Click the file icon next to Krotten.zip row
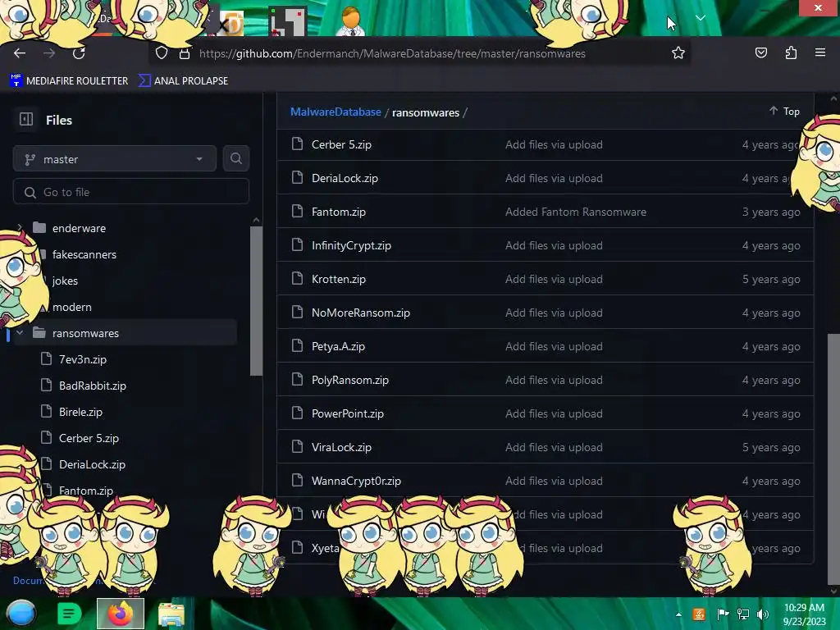Image resolution: width=840 pixels, height=630 pixels. pos(297,279)
